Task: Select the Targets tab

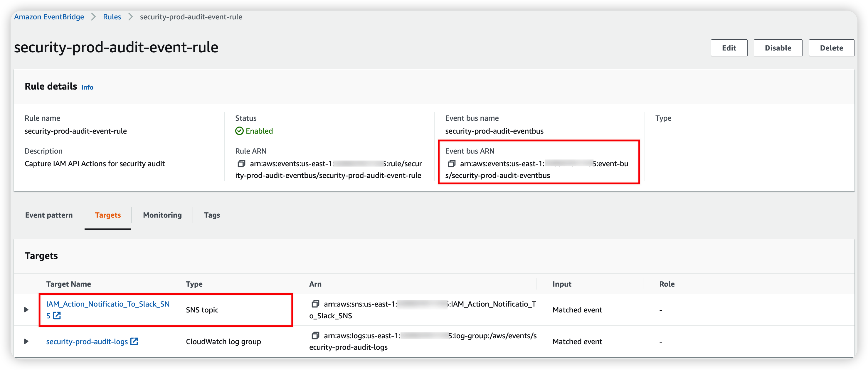Action: (107, 215)
